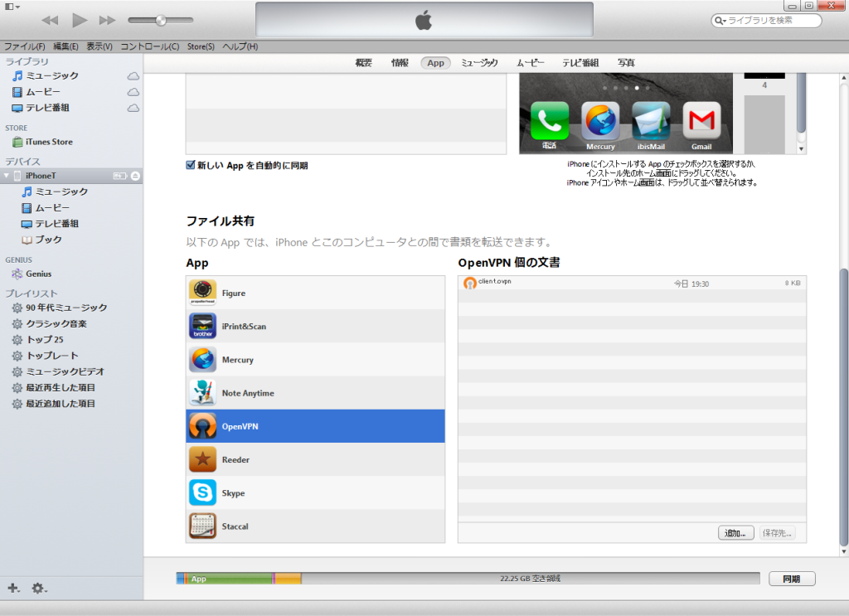Click the cloud icon beside library ミュージック
Screen dimensions: 849x616
[133, 75]
